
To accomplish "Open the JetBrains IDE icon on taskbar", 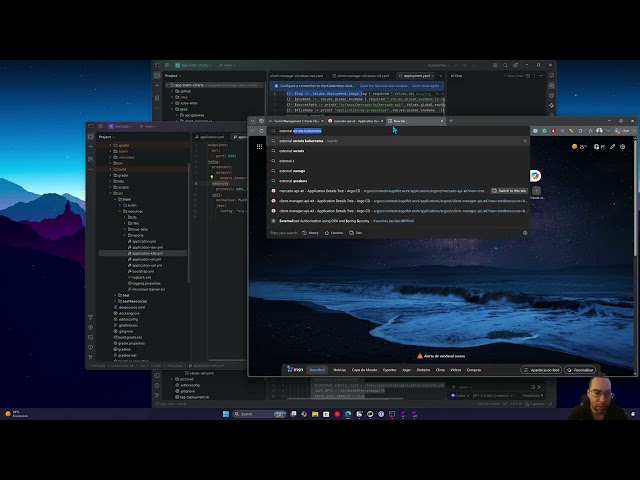I will pos(392,414).
